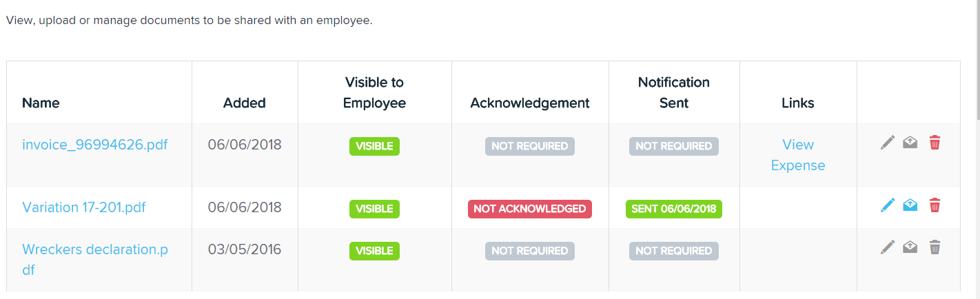Viewport: 980px width, 299px height.
Task: Follow the View Expense link
Action: point(798,155)
